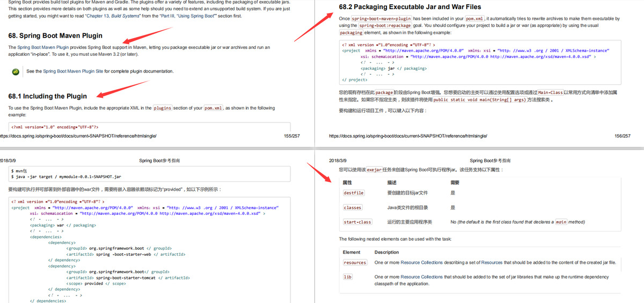Image resolution: width=644 pixels, height=303 pixels.
Task: Click heading "68.1 Including the Plugin"
Action: [x=47, y=96]
